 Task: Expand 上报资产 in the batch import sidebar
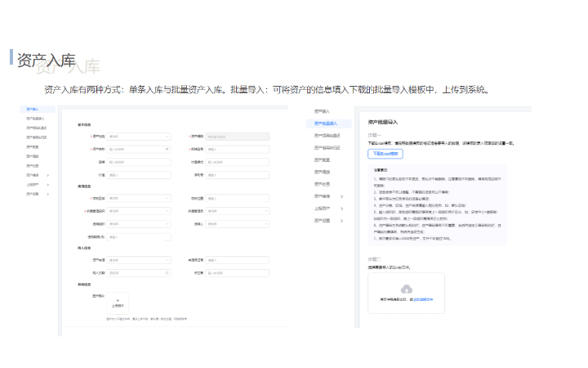coord(341,208)
